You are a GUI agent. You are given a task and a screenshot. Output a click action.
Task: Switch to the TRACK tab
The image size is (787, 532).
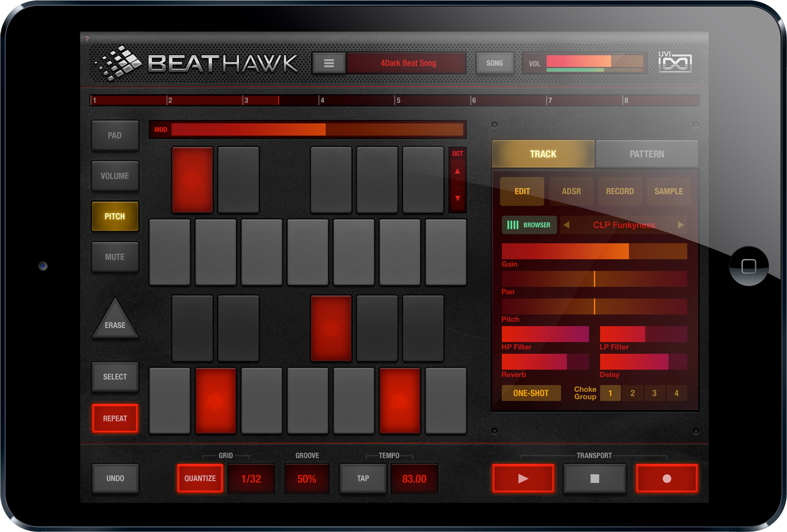[x=543, y=154]
